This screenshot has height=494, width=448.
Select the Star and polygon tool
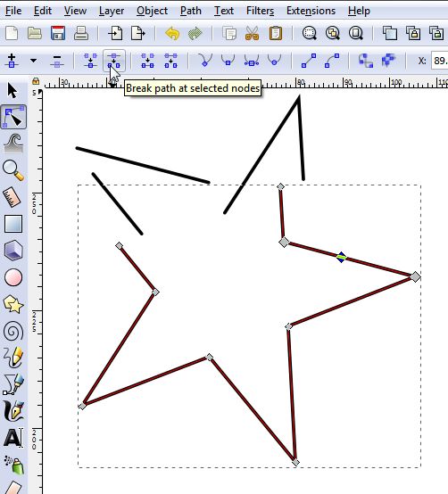click(x=13, y=304)
